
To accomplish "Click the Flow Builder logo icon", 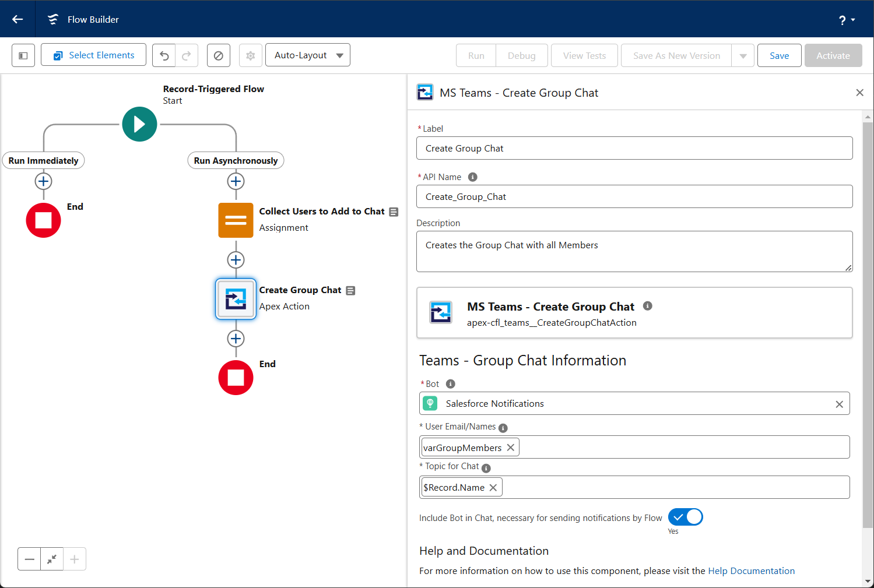I will coord(53,19).
